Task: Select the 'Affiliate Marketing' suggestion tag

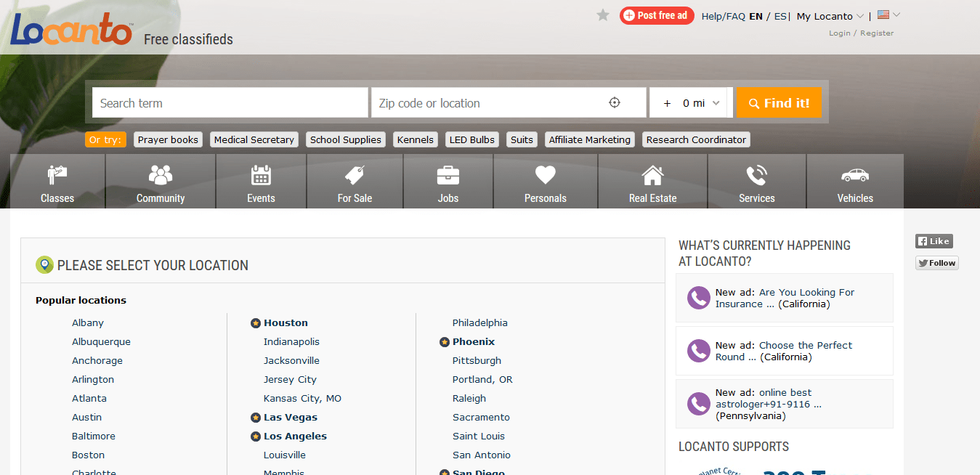Action: point(590,139)
